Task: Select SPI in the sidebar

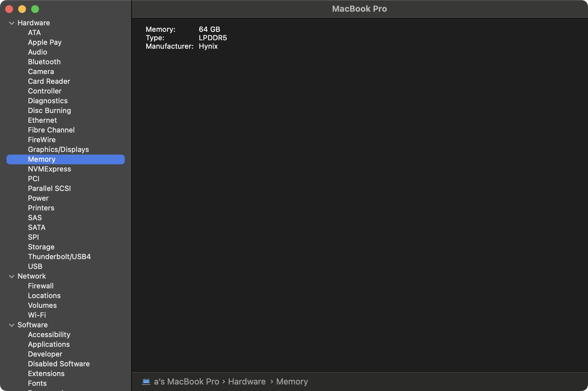Action: tap(33, 237)
